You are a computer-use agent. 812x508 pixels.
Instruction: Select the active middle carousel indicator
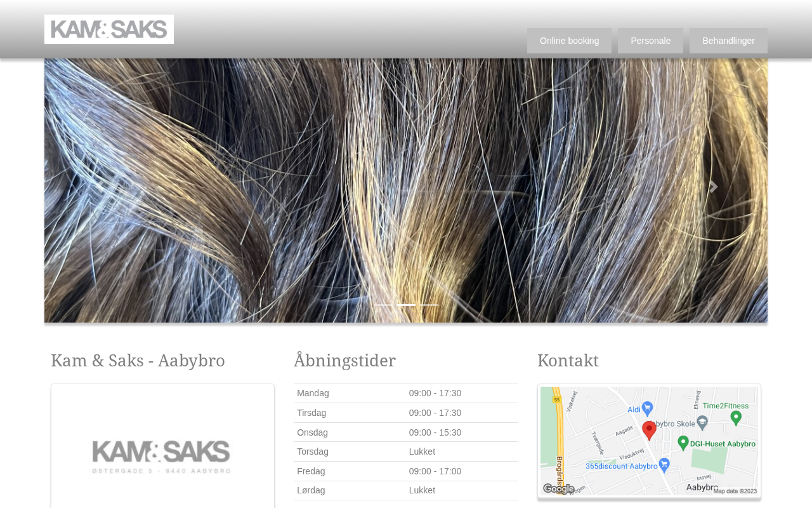[406, 305]
